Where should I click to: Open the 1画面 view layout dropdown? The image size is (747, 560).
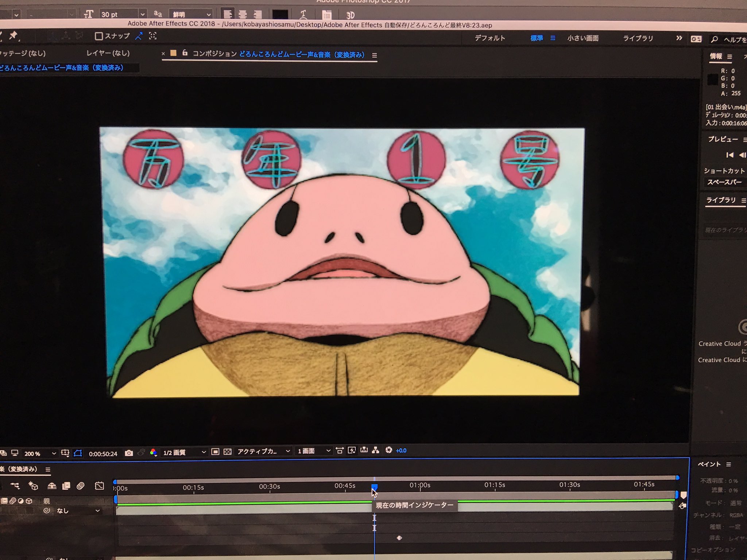coord(314,451)
